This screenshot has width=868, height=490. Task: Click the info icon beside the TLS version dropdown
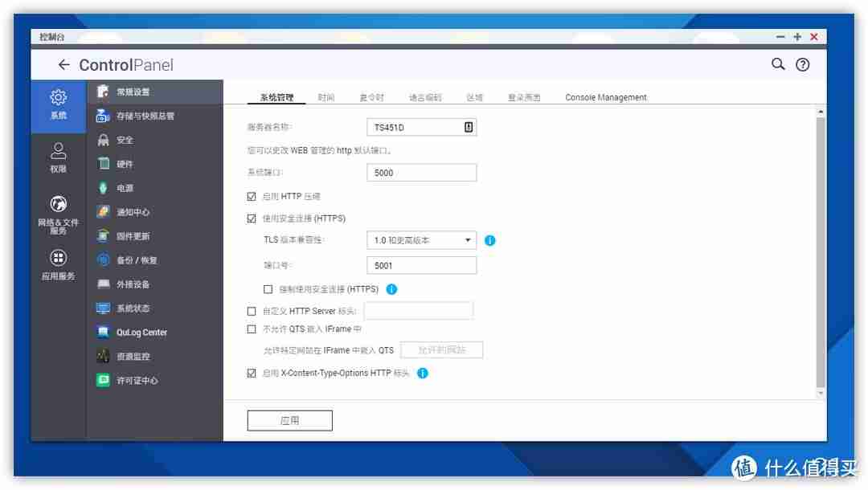pos(490,240)
